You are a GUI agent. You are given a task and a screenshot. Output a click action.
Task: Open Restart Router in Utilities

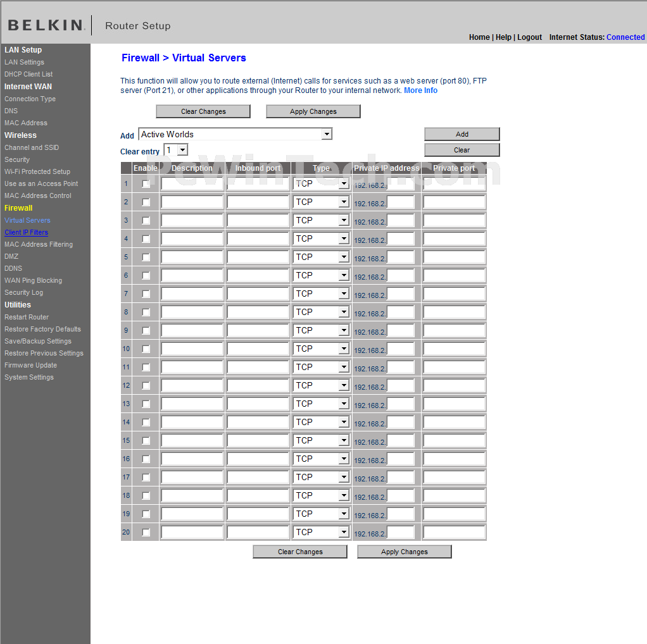coord(27,317)
